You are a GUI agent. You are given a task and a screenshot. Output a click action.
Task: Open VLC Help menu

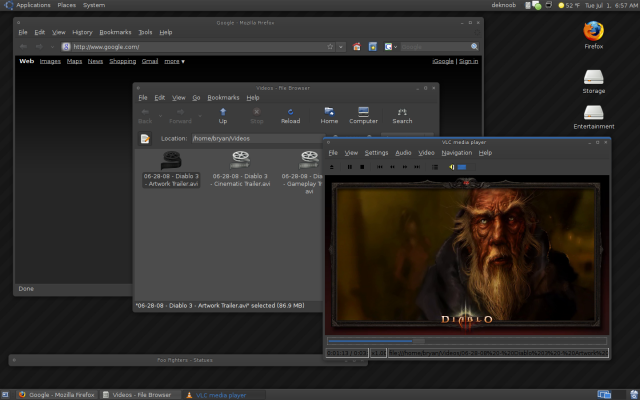click(x=485, y=153)
